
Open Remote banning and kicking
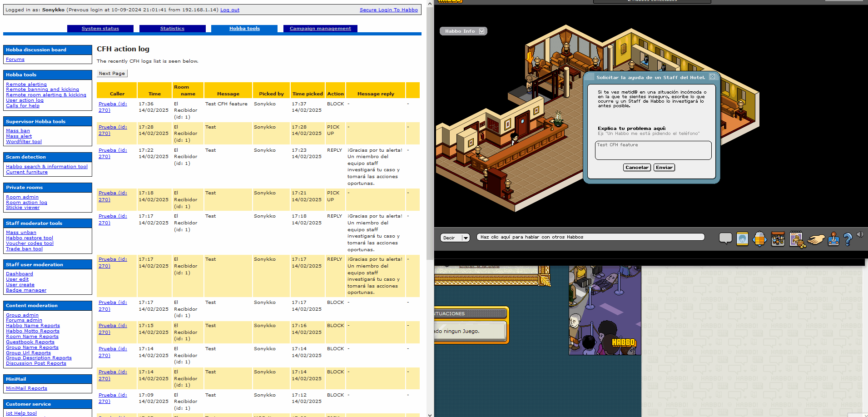[42, 89]
